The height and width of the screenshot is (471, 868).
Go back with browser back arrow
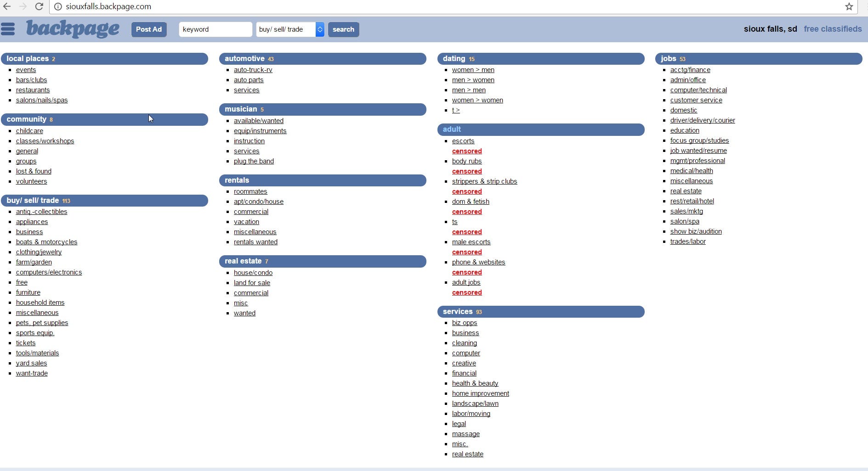[x=7, y=6]
